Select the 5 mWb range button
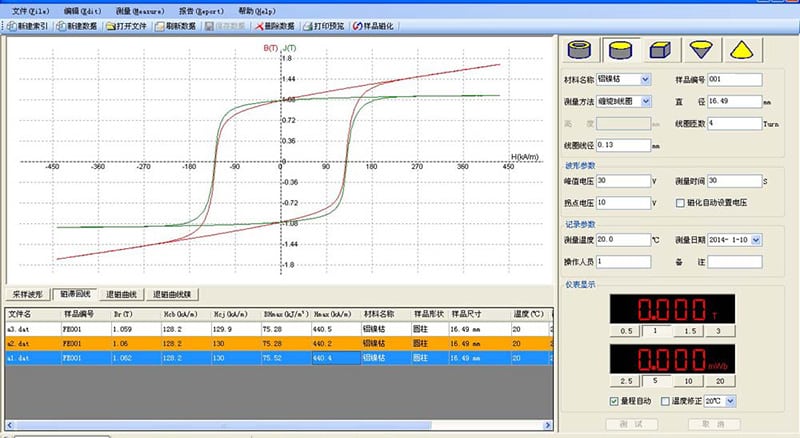 (x=656, y=381)
